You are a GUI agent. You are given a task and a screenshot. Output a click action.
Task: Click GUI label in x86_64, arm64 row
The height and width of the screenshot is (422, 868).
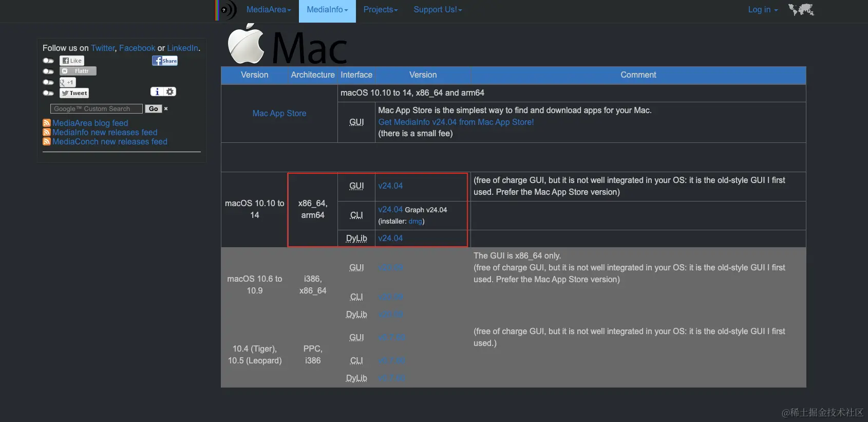coord(356,186)
